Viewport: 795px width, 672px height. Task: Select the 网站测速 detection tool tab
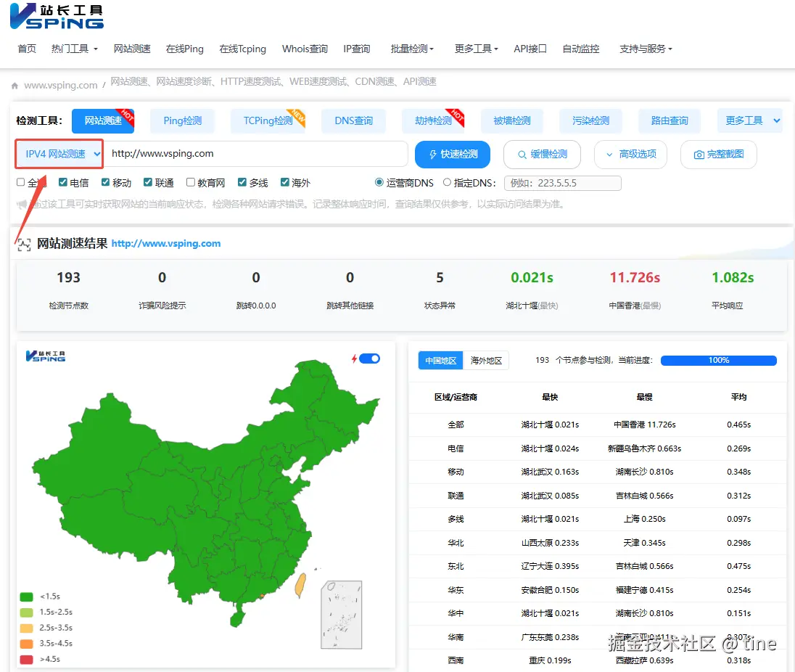point(103,120)
